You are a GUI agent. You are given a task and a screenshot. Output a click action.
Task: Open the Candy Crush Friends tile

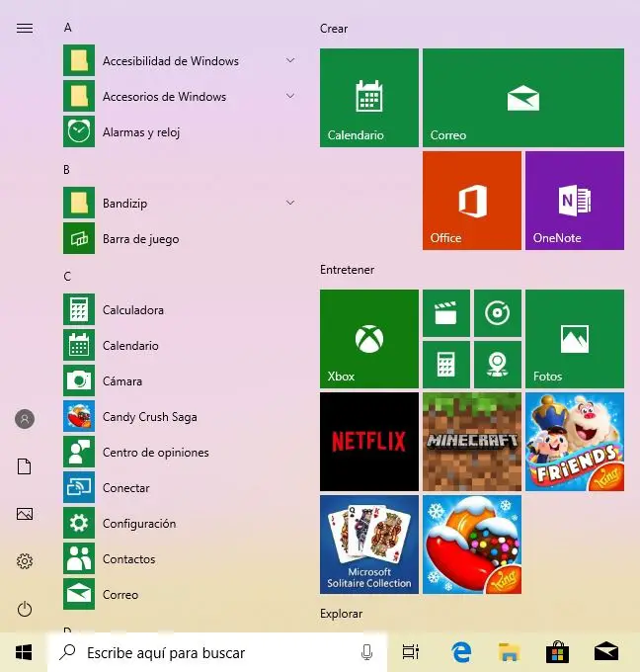[x=575, y=442]
